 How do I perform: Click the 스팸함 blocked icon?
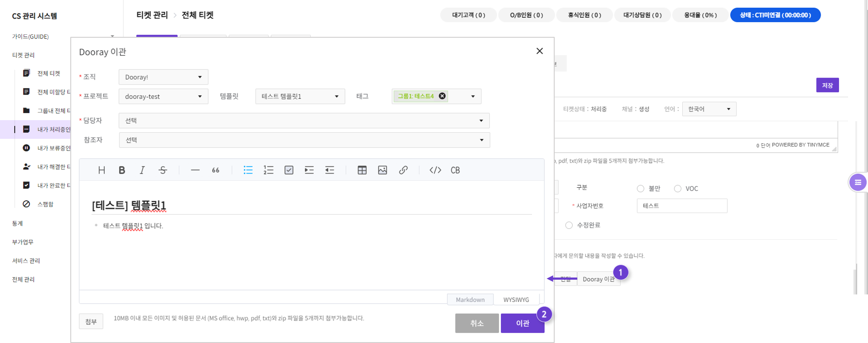coord(26,204)
